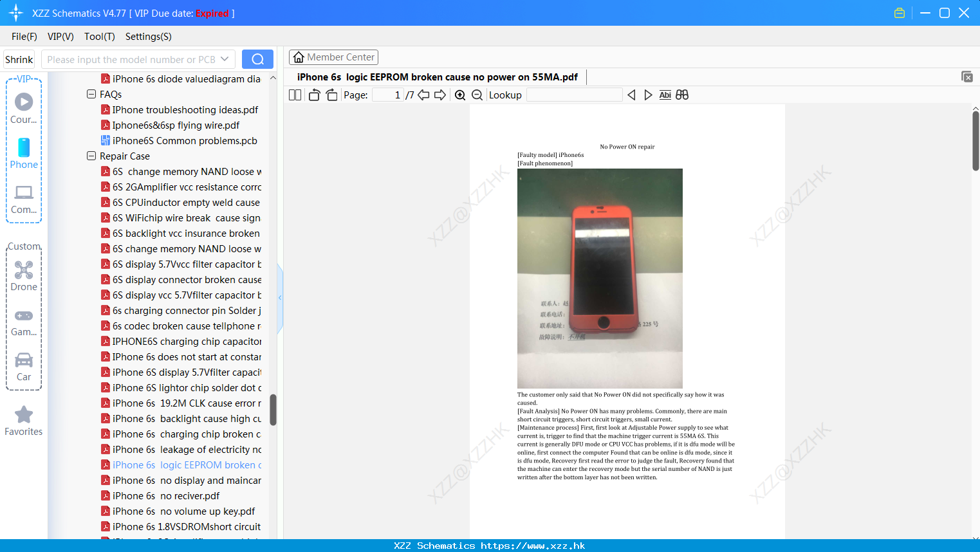
Task: Open Member Center home button
Action: coord(334,57)
